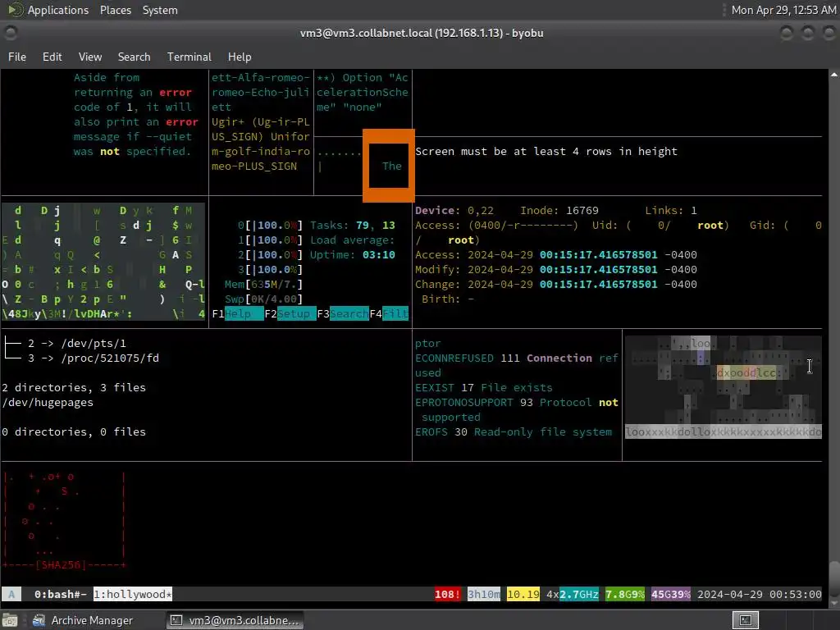The width and height of the screenshot is (840, 630).
Task: Switch to Archive Manager in taskbar
Action: point(83,620)
